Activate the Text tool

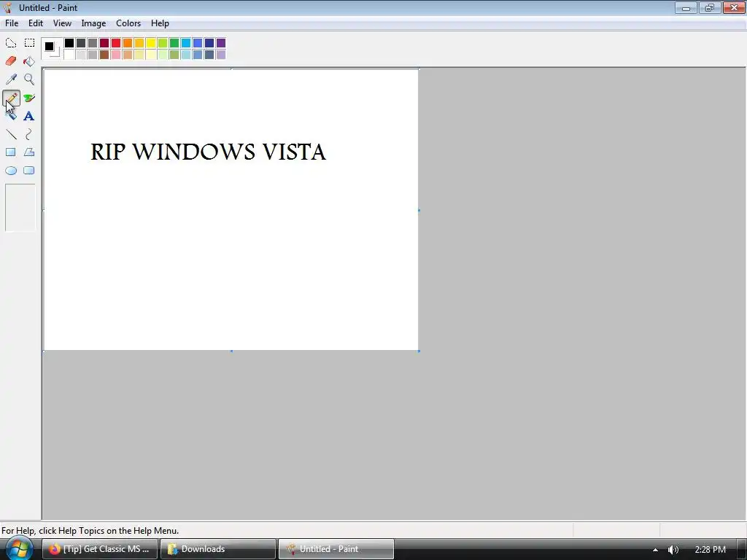click(x=29, y=116)
